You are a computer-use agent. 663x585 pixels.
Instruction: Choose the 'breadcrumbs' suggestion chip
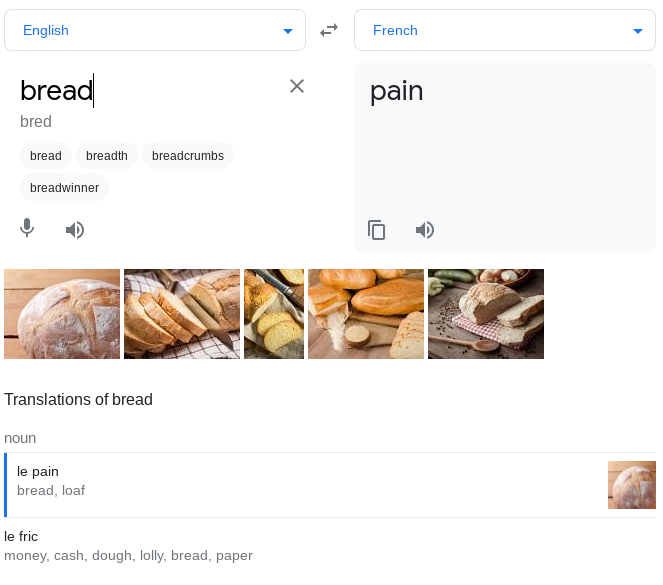pos(188,156)
